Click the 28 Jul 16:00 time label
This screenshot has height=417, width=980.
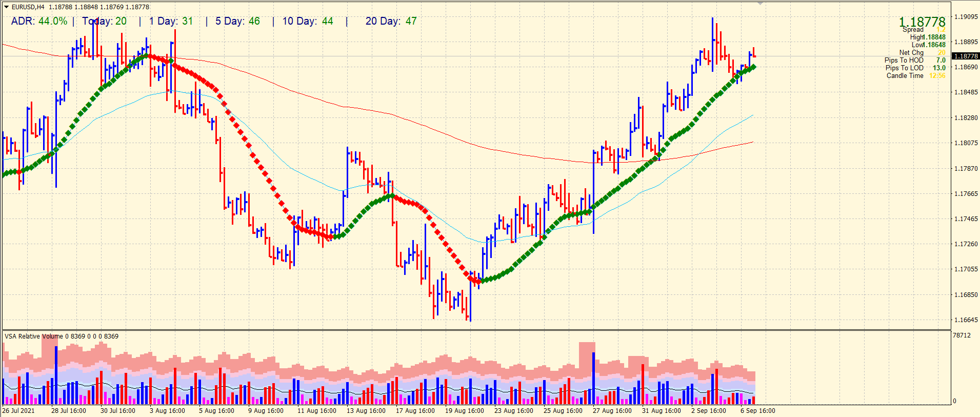pyautogui.click(x=69, y=411)
